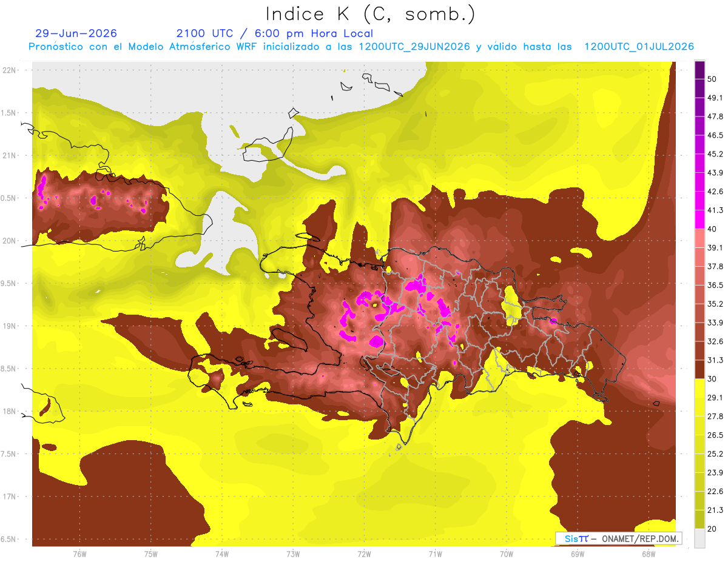The height and width of the screenshot is (562, 728).
Task: Click the '22N' latitude label
Action: pyautogui.click(x=9, y=70)
